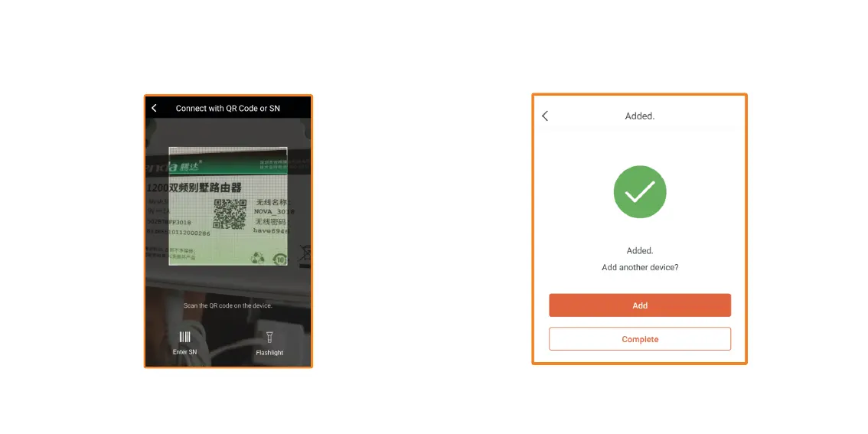
Task: Click the 'Add another device?' prompt text
Action: coord(640,267)
